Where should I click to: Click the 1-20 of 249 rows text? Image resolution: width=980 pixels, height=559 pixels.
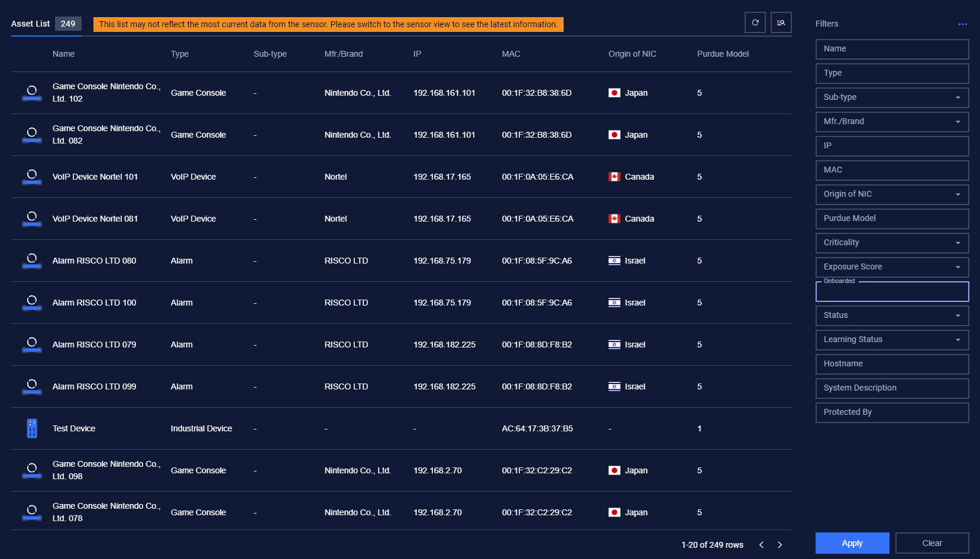[x=712, y=545]
